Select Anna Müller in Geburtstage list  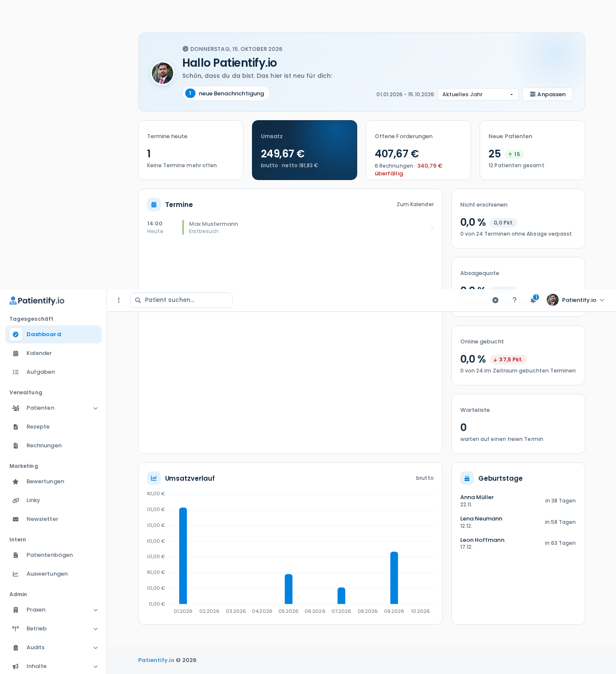coord(518,500)
